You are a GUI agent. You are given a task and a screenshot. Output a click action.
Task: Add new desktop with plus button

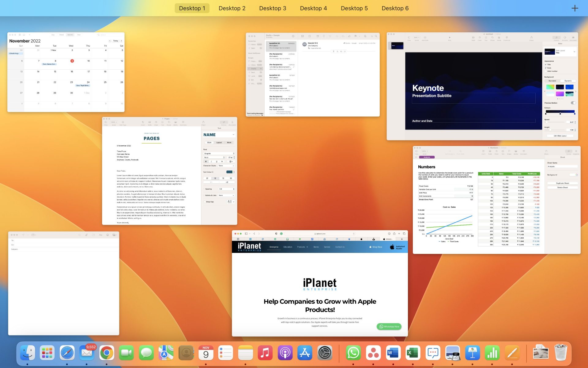click(x=575, y=8)
